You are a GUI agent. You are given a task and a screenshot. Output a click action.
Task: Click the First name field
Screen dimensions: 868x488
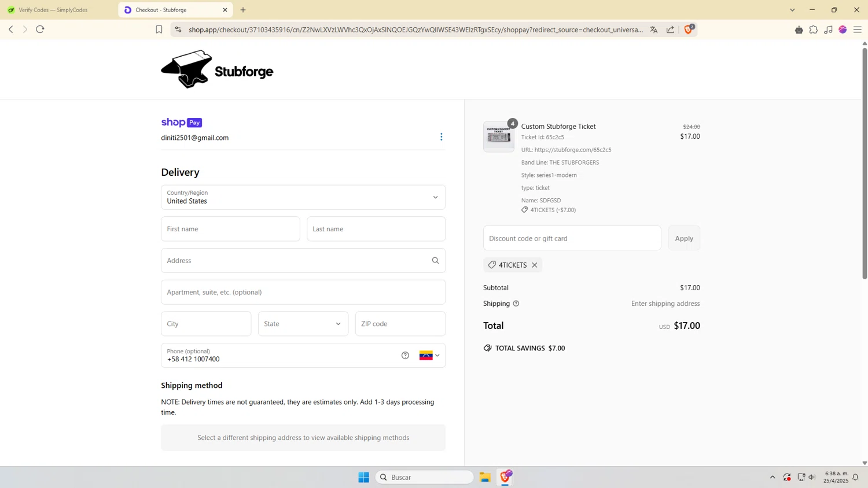[x=230, y=229]
